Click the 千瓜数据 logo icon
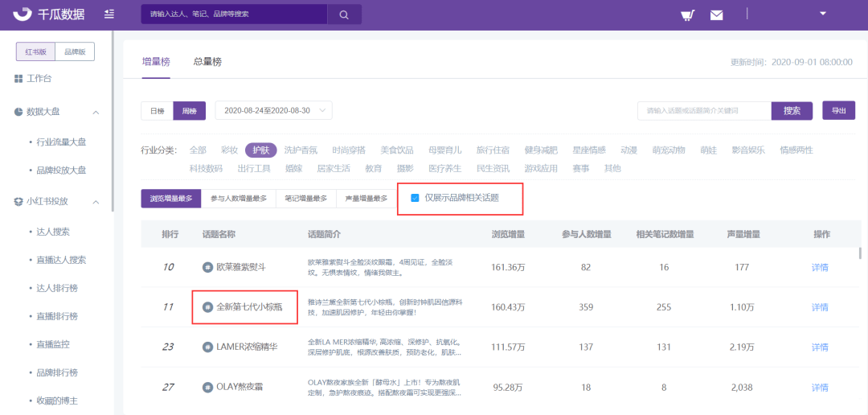This screenshot has width=868, height=415. point(22,14)
